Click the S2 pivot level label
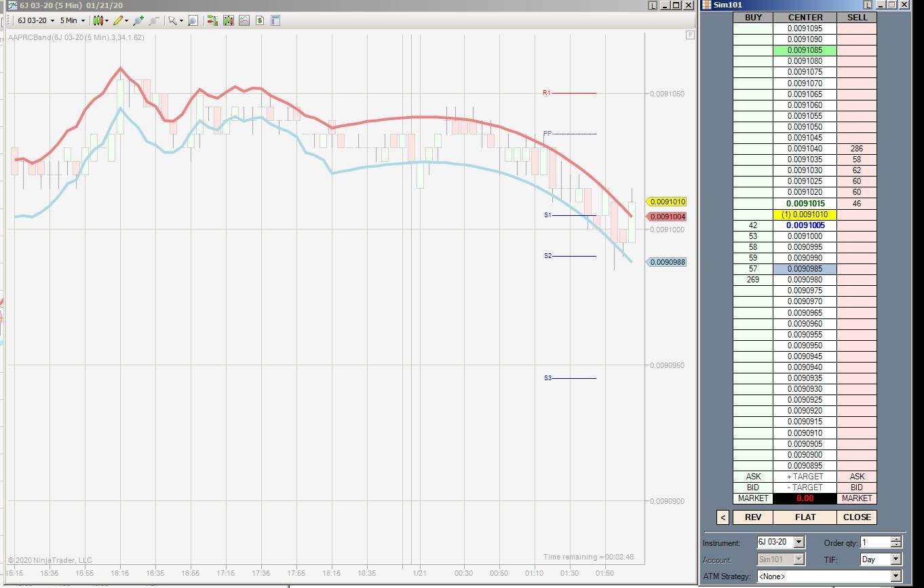The height and width of the screenshot is (588, 924). (548, 256)
